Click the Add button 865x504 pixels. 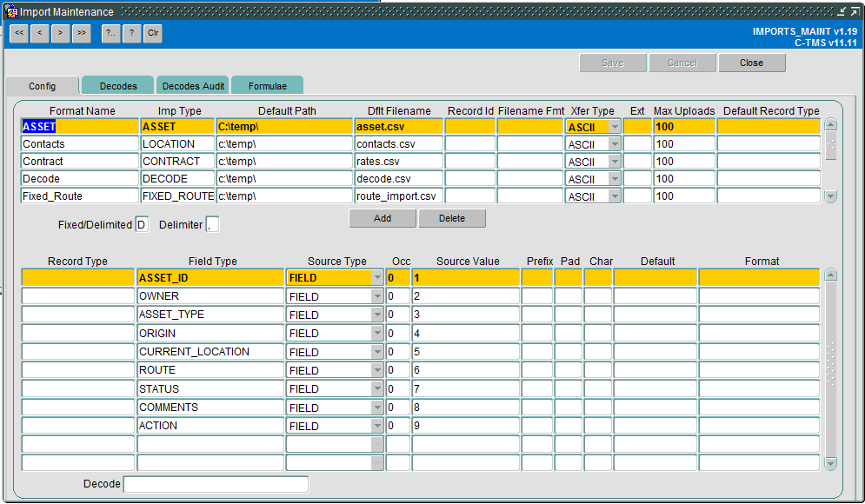pyautogui.click(x=383, y=218)
